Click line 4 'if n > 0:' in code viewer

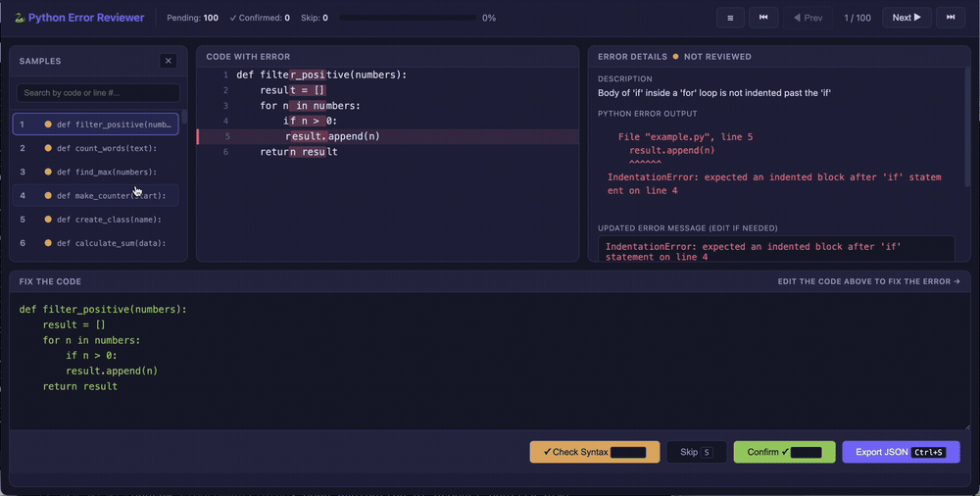[x=310, y=122]
